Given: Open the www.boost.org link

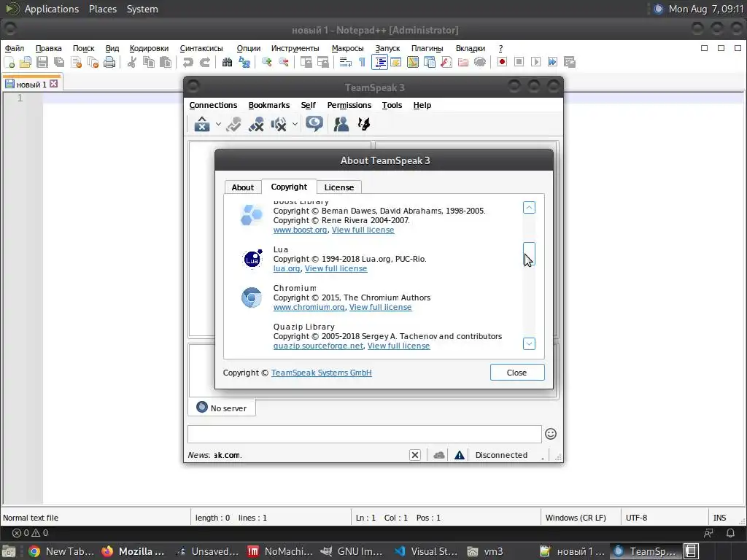Looking at the screenshot, I should tap(300, 230).
